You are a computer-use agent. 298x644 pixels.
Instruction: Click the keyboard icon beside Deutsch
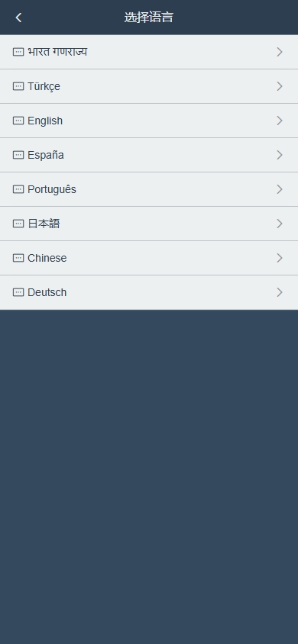[x=18, y=292]
